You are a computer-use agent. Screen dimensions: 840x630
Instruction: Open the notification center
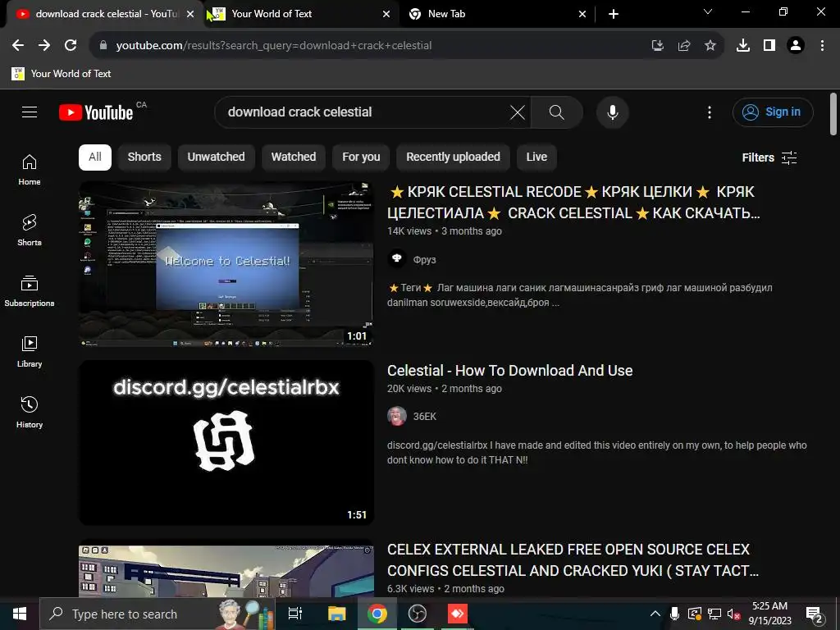click(x=815, y=614)
